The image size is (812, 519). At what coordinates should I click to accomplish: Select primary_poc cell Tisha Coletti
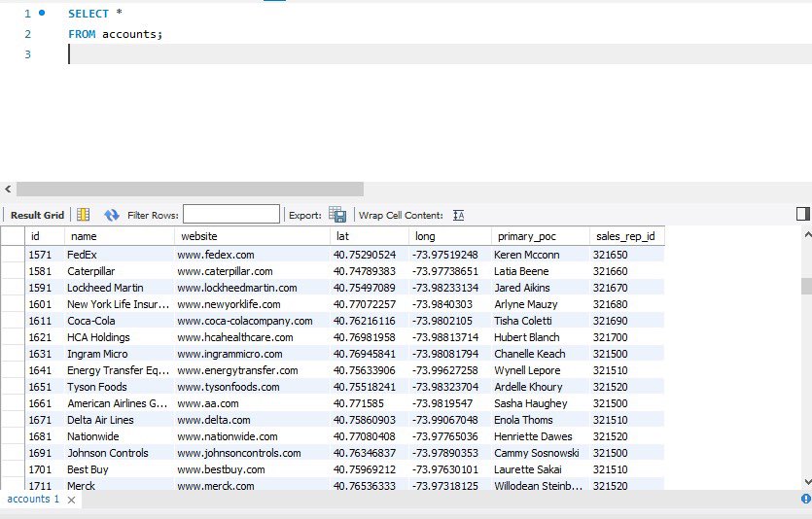[541, 321]
